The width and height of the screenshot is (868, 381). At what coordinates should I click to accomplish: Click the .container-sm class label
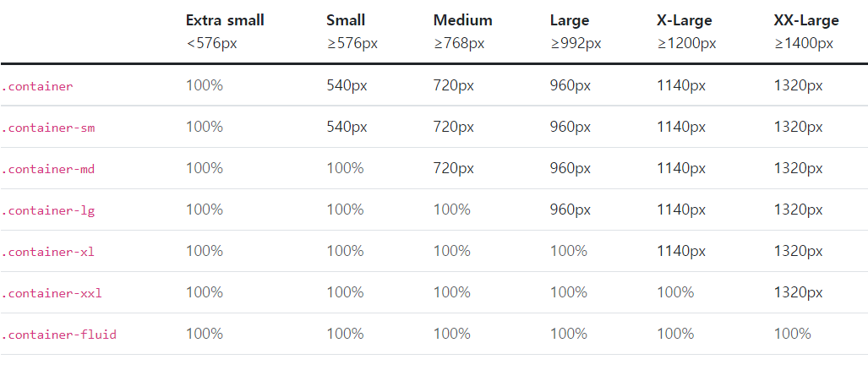(x=48, y=128)
